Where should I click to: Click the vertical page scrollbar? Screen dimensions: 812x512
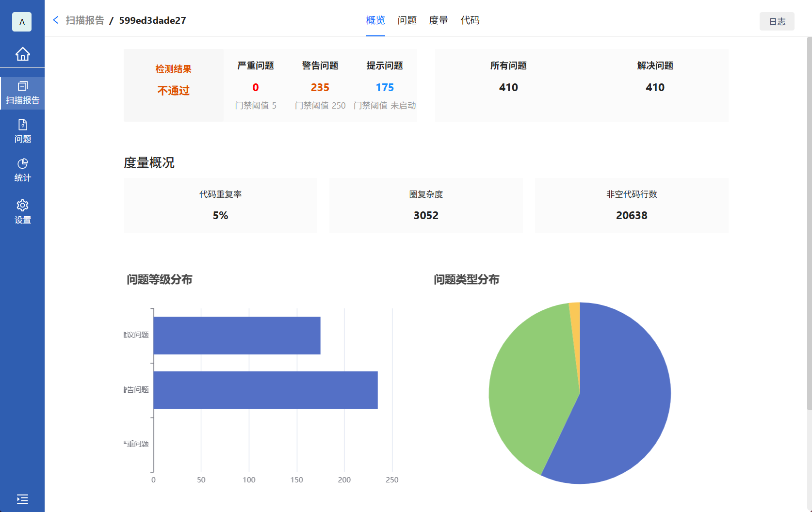point(809,223)
